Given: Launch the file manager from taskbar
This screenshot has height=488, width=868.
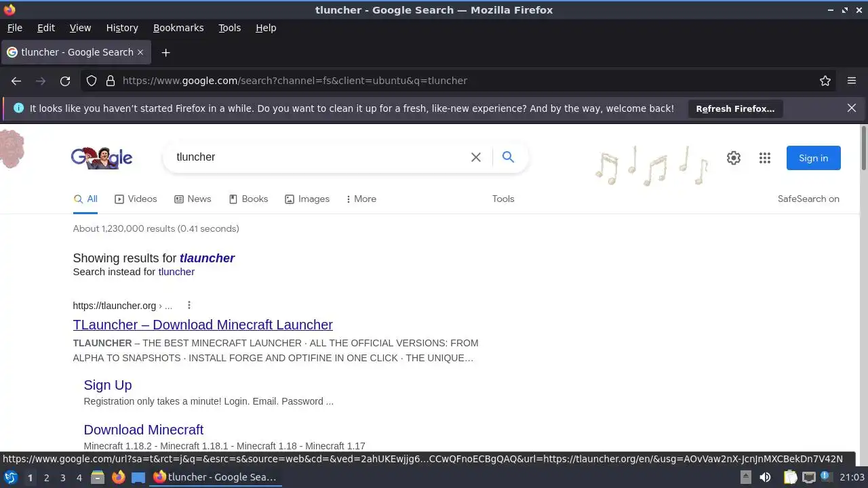Looking at the screenshot, I should [x=98, y=477].
